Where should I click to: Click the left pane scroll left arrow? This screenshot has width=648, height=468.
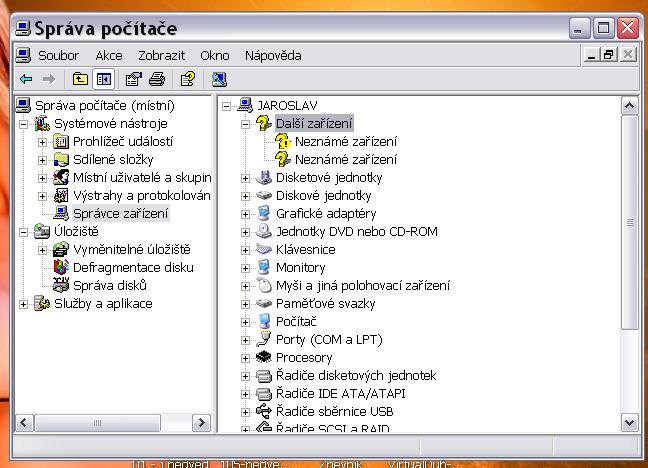pyautogui.click(x=24, y=423)
